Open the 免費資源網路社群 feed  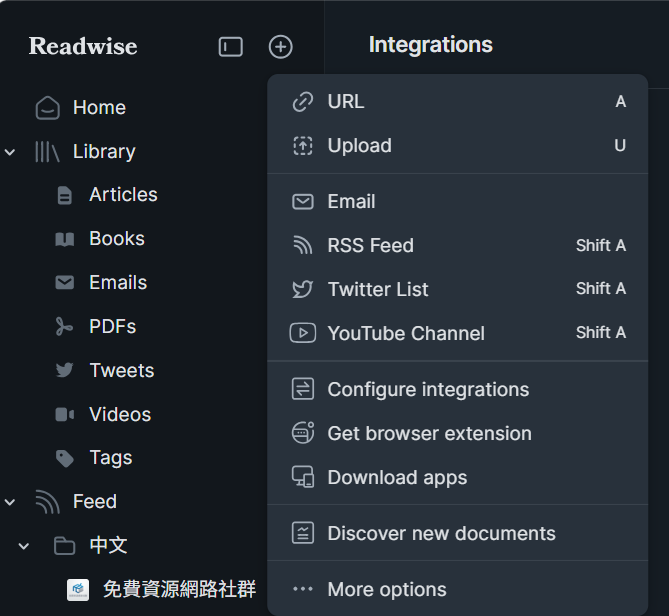coord(178,590)
